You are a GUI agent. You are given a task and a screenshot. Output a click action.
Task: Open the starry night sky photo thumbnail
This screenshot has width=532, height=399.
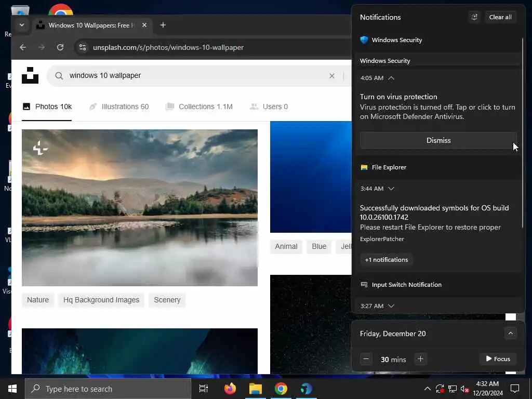311,324
